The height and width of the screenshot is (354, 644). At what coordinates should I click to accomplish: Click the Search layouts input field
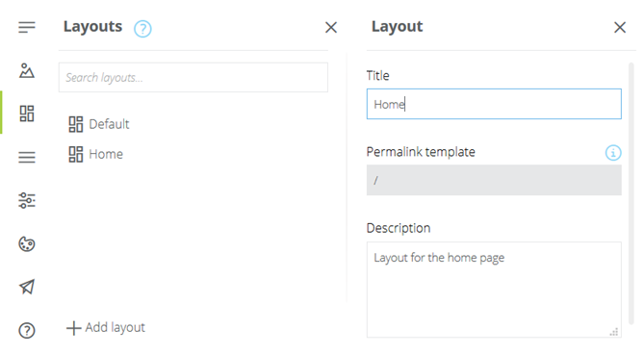click(x=193, y=78)
